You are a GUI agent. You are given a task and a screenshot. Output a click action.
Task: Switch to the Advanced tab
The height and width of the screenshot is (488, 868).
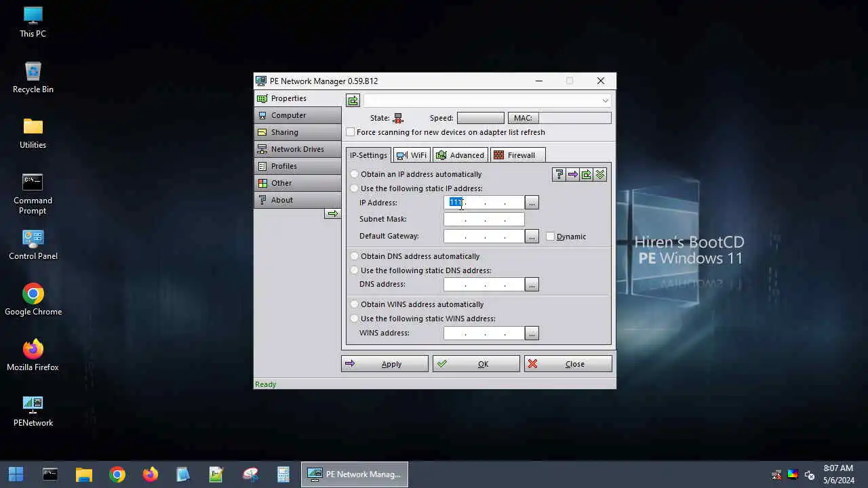tap(460, 155)
